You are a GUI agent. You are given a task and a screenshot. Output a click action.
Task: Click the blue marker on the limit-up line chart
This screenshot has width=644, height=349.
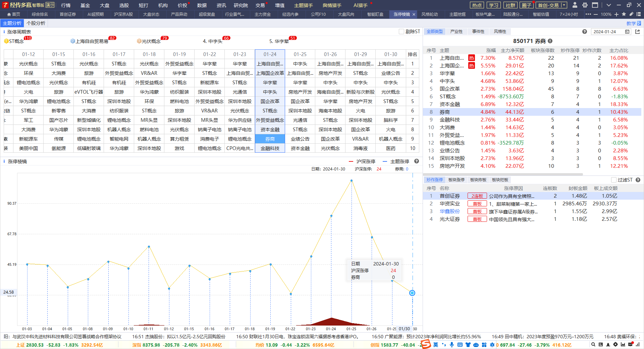click(412, 293)
